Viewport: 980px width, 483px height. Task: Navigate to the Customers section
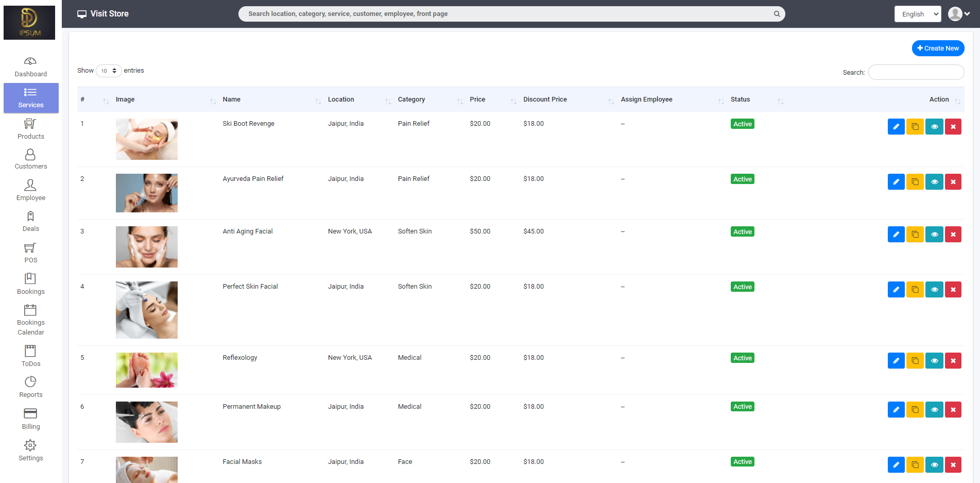(x=30, y=158)
